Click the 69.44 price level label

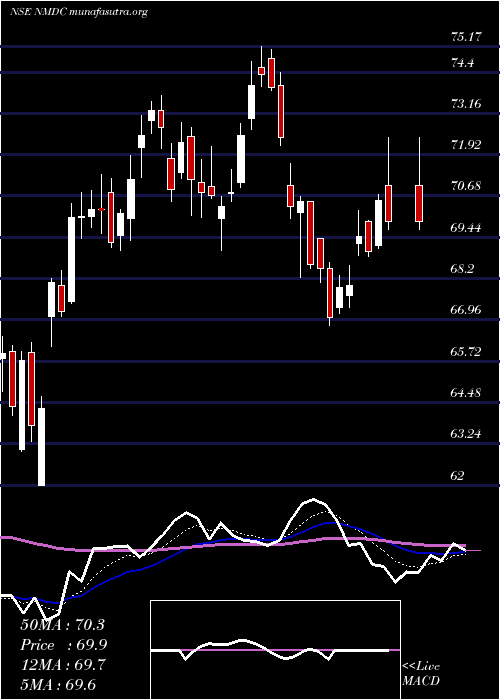click(466, 228)
